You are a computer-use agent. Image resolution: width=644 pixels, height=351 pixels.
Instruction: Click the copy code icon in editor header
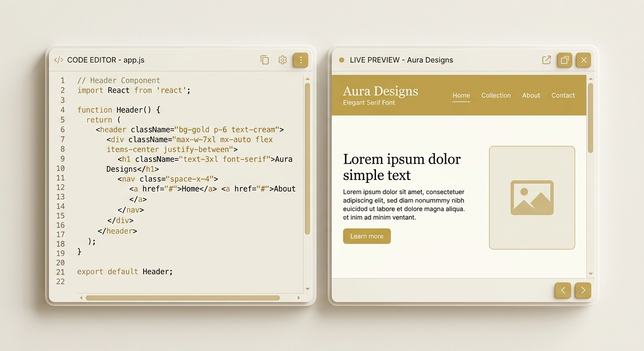tap(264, 60)
